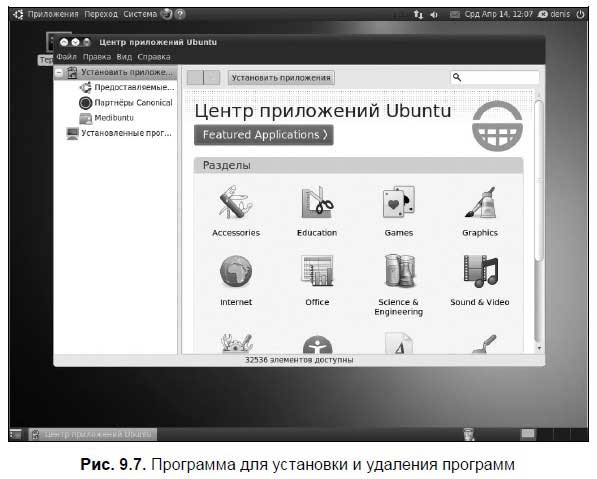
Task: Open the Система panel menu
Action: click(140, 14)
